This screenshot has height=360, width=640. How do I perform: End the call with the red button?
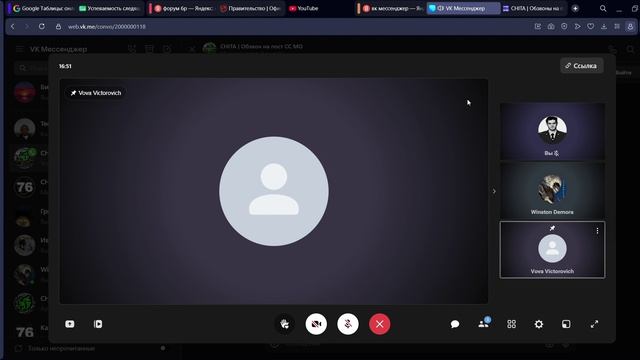coord(380,324)
